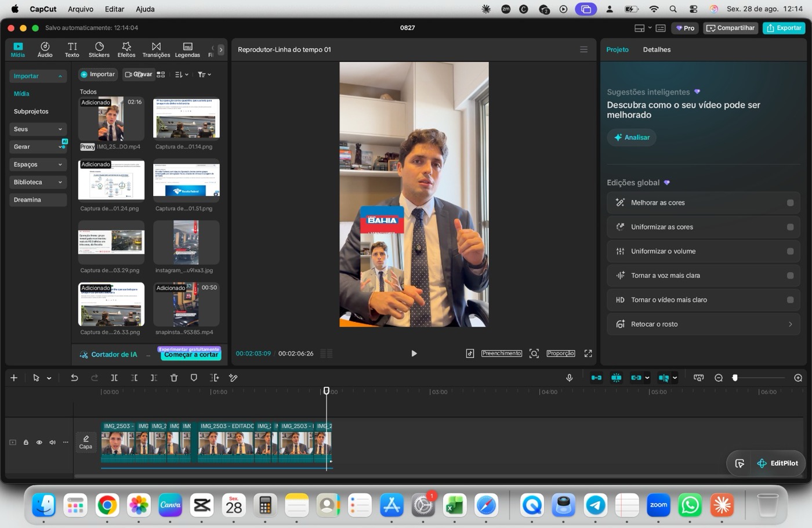Open the Áudio panel

pos(45,49)
